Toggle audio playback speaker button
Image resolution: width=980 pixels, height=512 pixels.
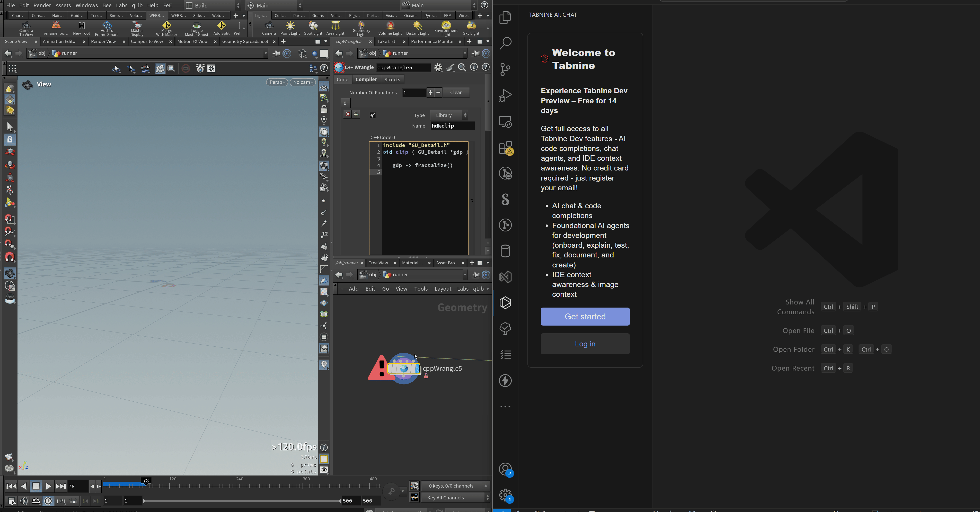pos(24,501)
